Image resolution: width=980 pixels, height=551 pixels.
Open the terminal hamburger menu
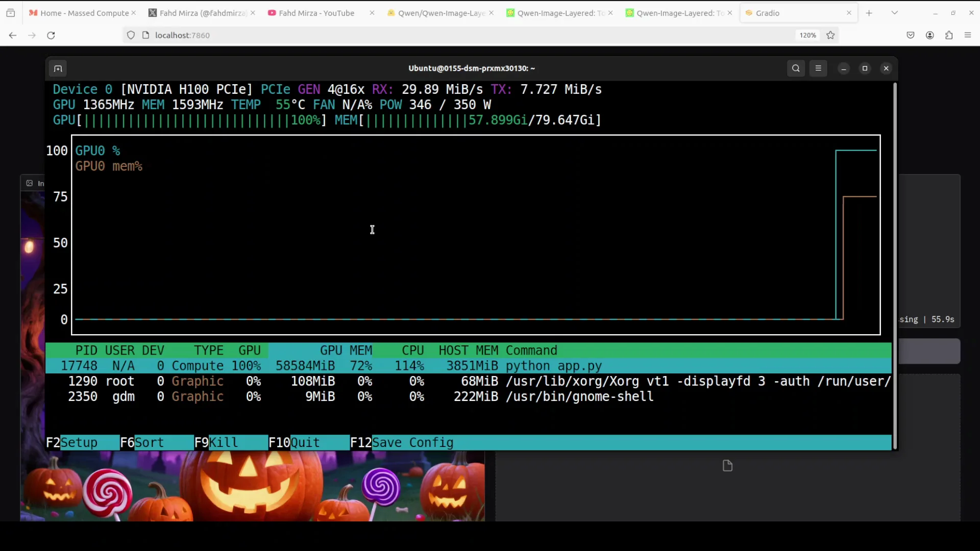818,68
